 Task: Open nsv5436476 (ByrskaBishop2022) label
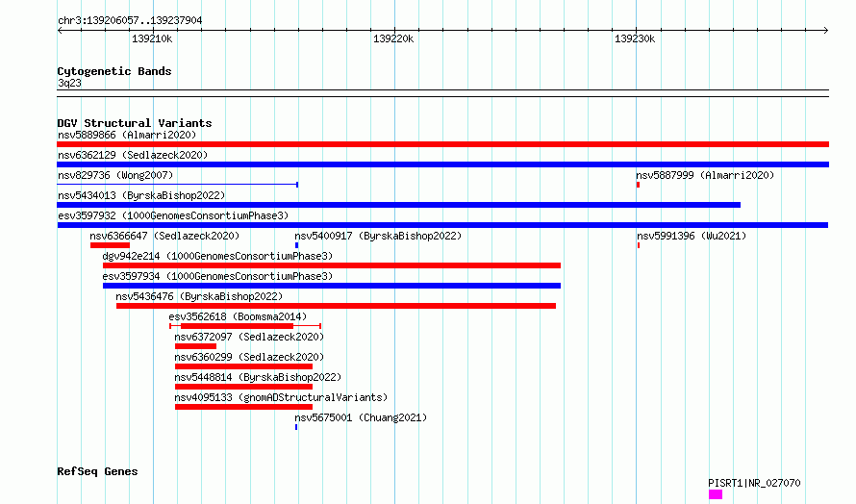tap(199, 296)
